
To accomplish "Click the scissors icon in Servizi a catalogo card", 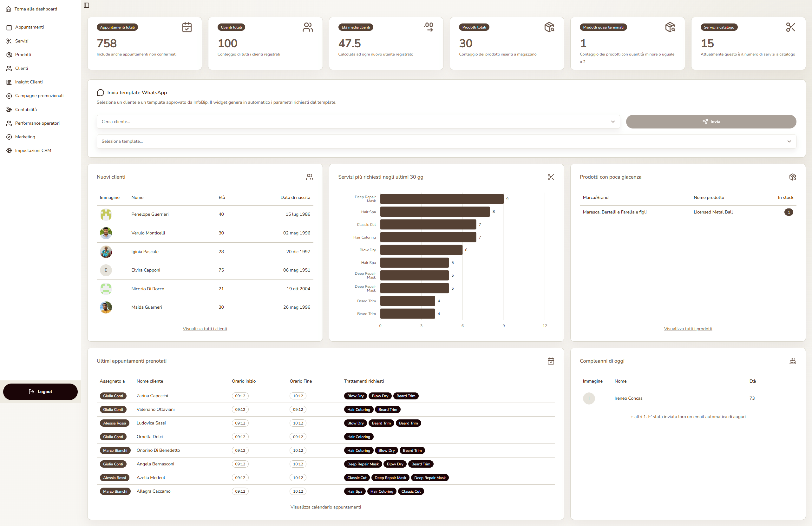I will [x=790, y=27].
